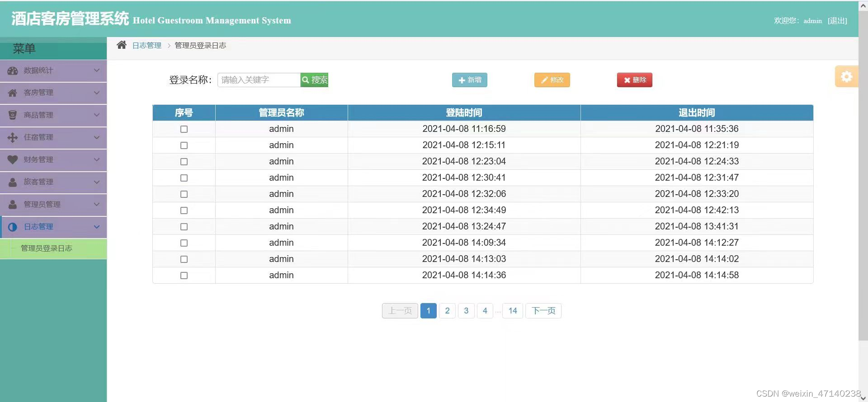Click the green 搜索 button
The width and height of the screenshot is (868, 402).
[x=314, y=80]
